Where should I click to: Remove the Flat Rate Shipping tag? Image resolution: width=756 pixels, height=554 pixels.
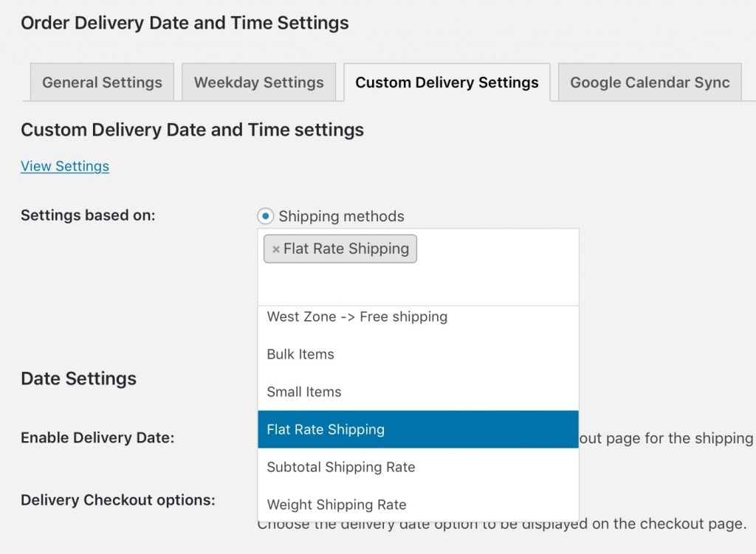[275, 249]
